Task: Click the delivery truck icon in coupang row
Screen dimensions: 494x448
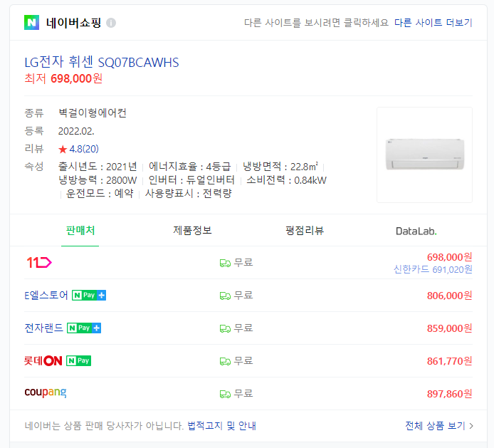Action: click(x=225, y=394)
